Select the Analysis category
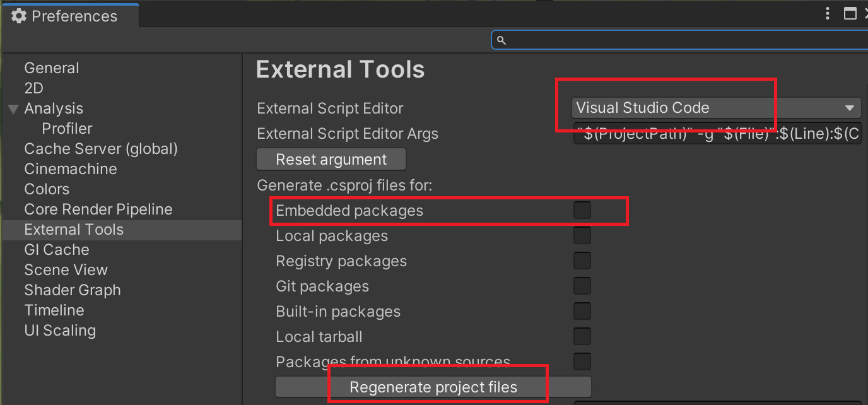 tap(54, 109)
